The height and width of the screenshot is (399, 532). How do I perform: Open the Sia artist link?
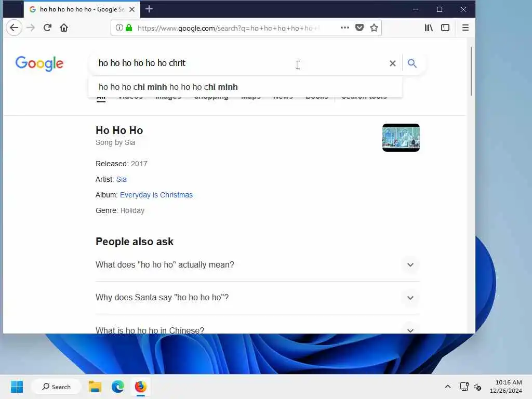122,179
